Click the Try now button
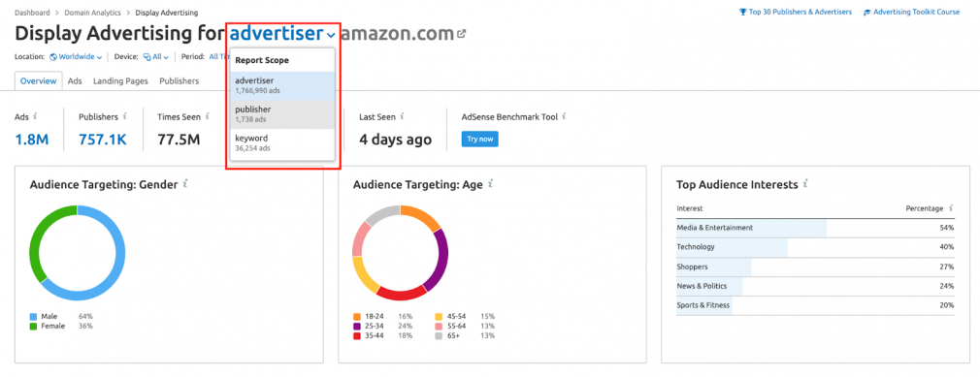The image size is (980, 377). [480, 140]
